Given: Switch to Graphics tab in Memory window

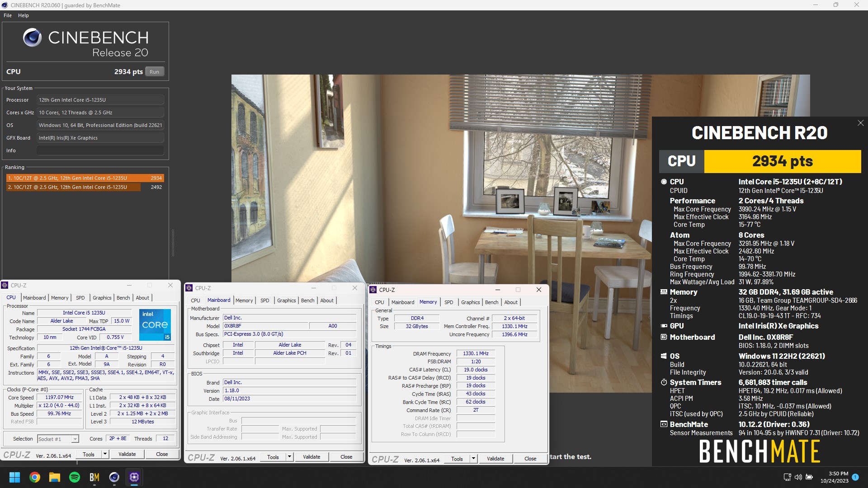Looking at the screenshot, I should coord(470,302).
